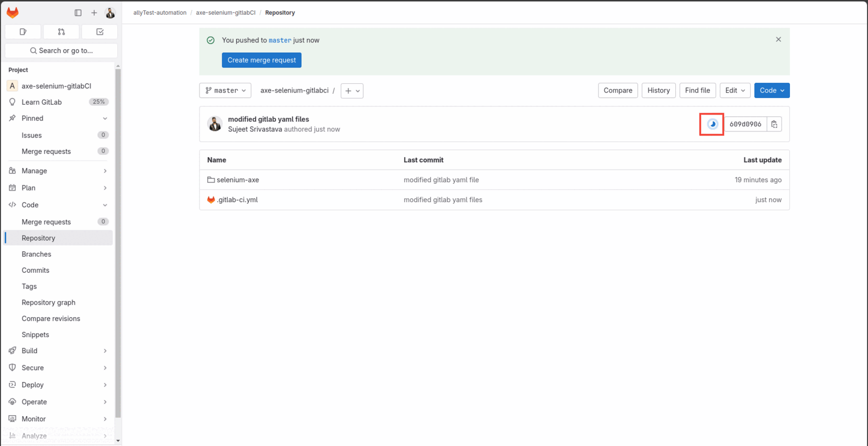
Task: Open the selenium-axe folder
Action: point(238,180)
